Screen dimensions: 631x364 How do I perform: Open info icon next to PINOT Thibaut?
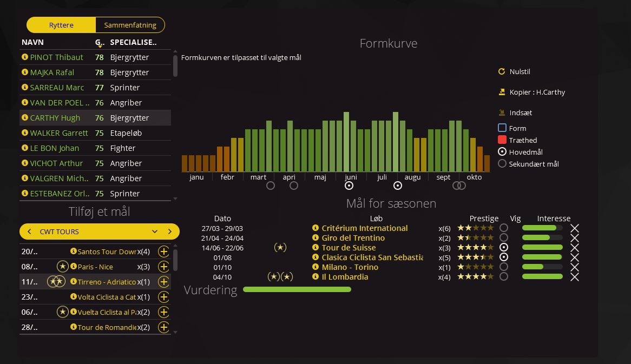[24, 57]
